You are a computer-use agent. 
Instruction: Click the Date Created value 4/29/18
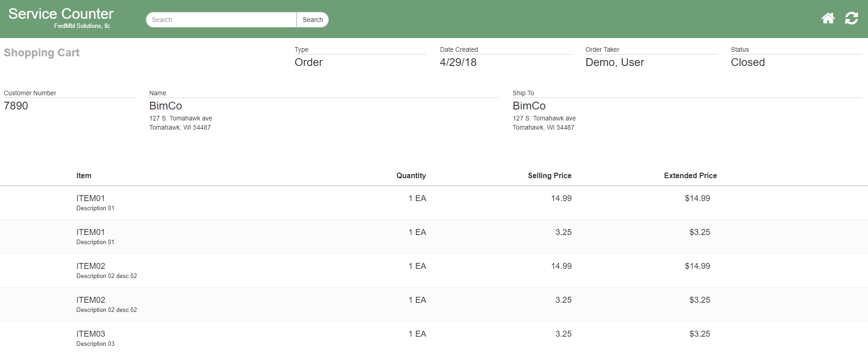[x=458, y=62]
